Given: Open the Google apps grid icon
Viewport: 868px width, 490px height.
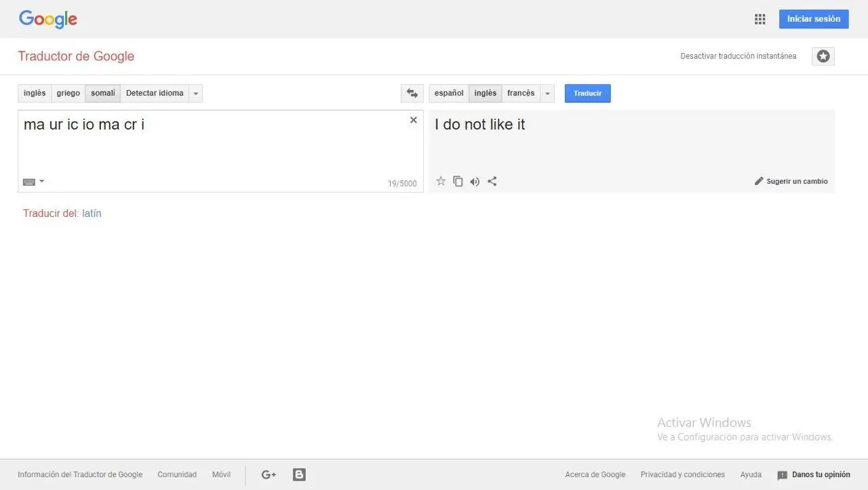Looking at the screenshot, I should (759, 19).
